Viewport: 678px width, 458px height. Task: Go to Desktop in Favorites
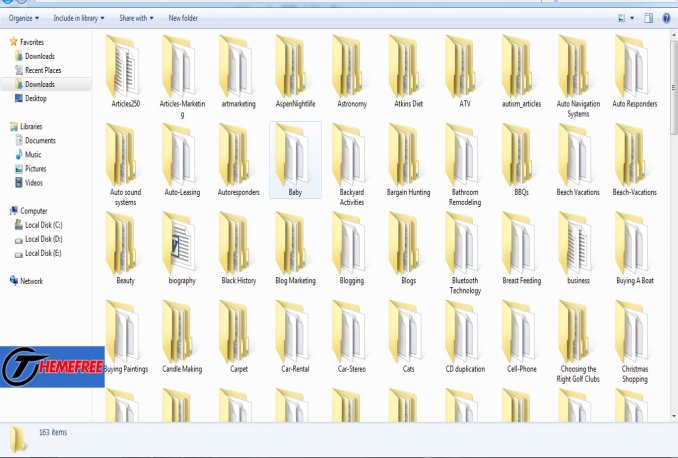tap(36, 98)
